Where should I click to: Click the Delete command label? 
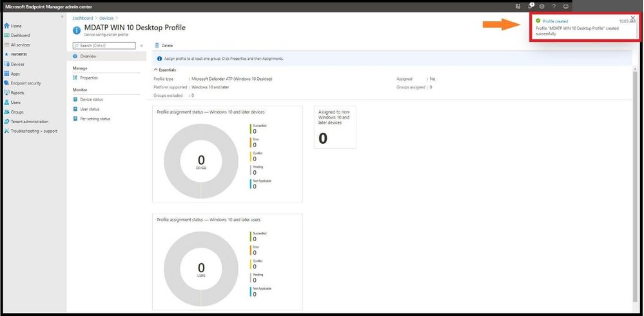point(167,46)
